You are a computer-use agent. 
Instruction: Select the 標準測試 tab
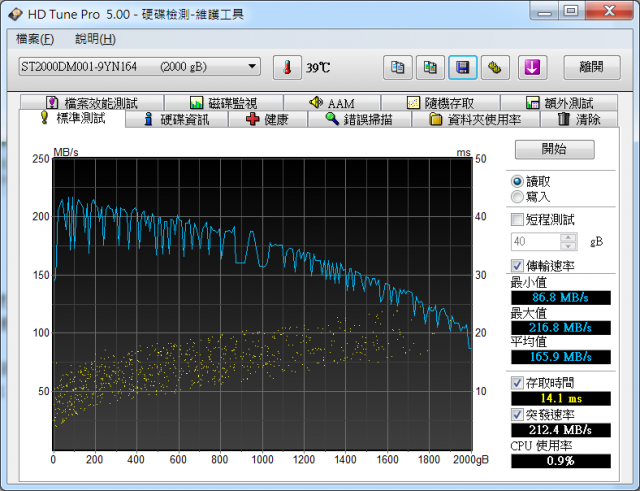click(x=73, y=118)
